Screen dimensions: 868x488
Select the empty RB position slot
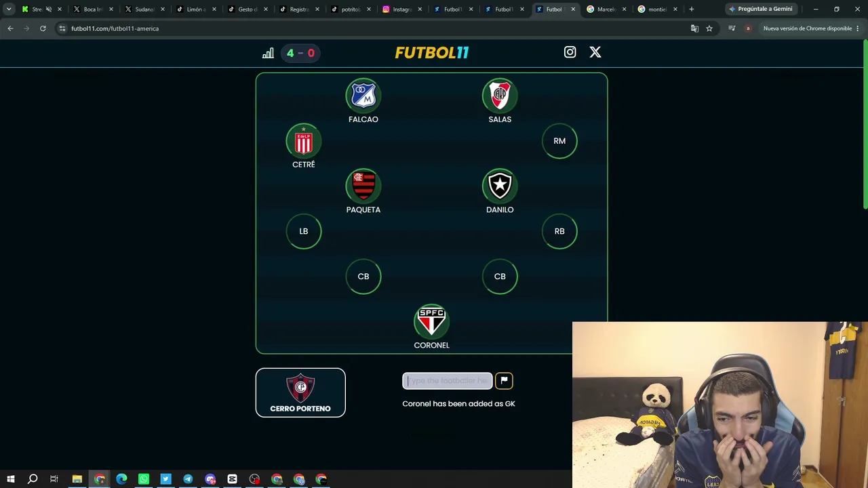[x=559, y=231]
